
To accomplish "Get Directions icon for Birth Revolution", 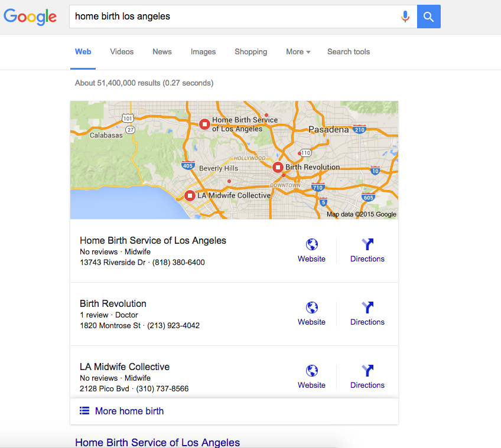I will click(x=367, y=308).
